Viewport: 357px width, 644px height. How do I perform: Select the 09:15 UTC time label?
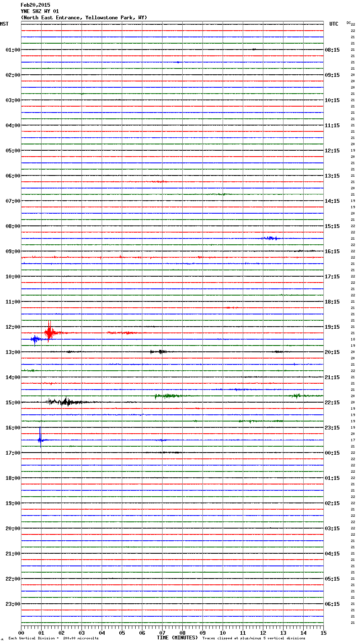point(332,75)
